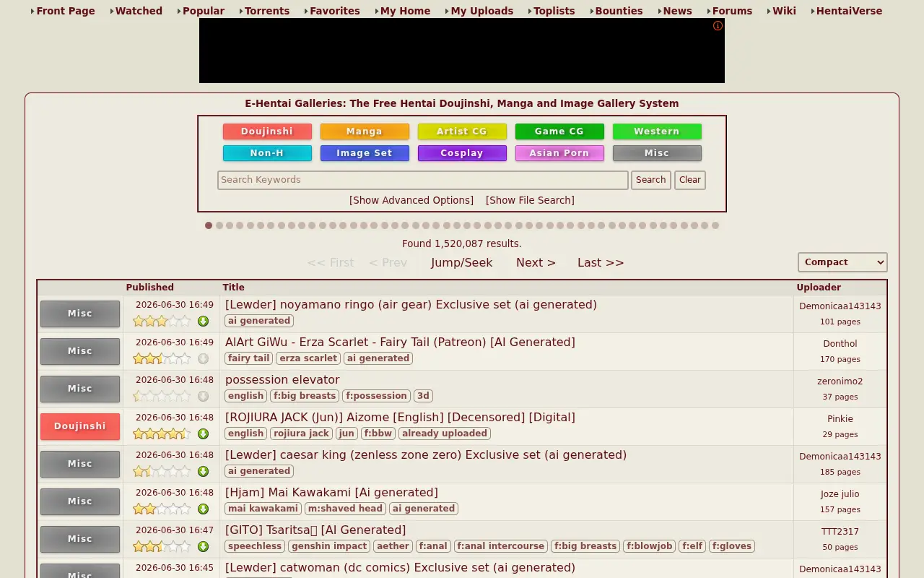
Task: Download torrent for the Hjam Mai Kawakami gallery
Action: 203,509
